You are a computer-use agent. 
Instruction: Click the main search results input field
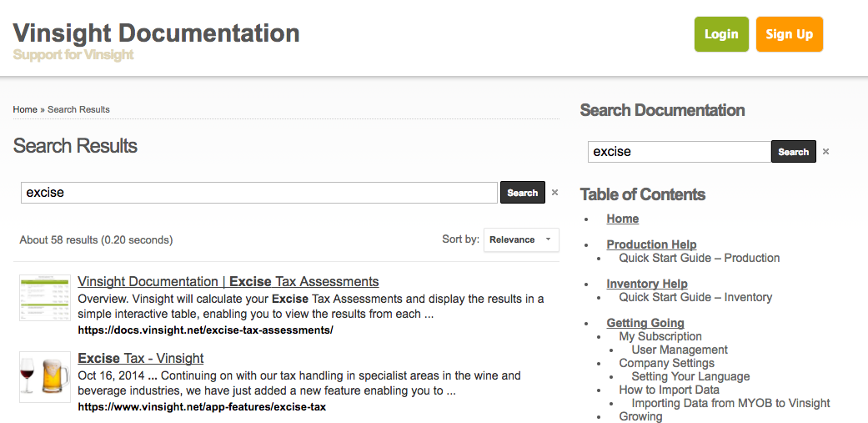click(259, 193)
